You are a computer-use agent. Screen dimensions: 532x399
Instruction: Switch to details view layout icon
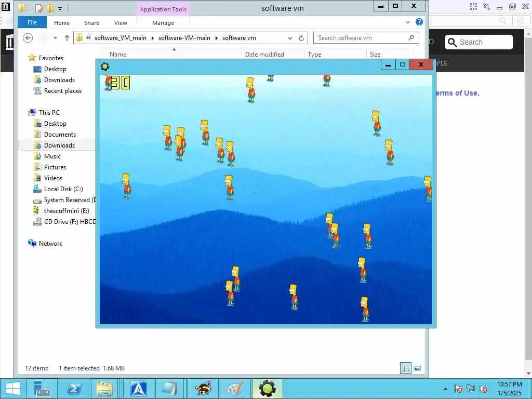[x=406, y=368]
